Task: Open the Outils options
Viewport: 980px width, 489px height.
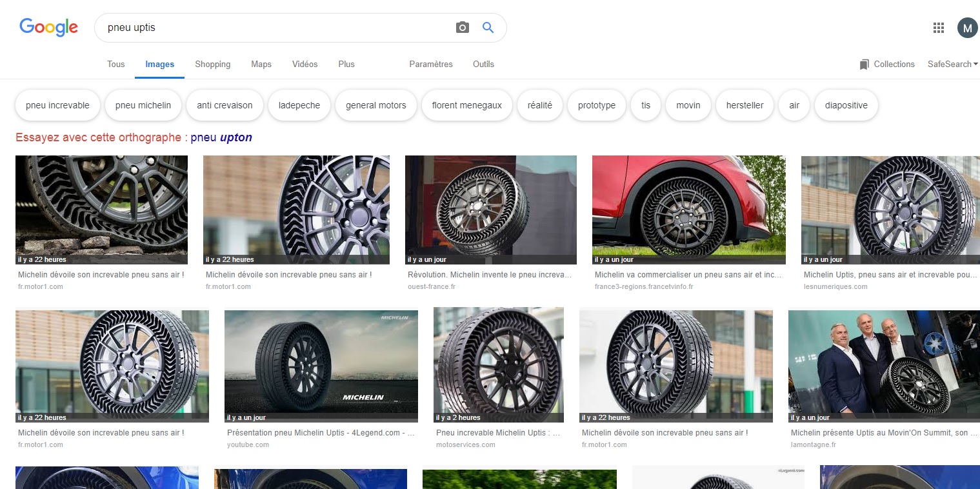Action: tap(483, 64)
